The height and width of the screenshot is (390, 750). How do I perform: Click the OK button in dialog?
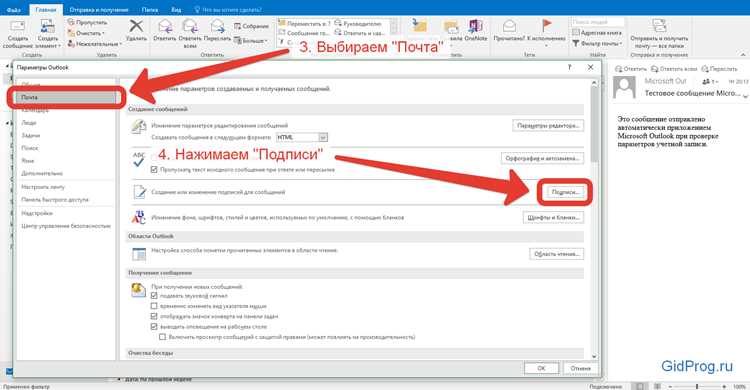[541, 368]
